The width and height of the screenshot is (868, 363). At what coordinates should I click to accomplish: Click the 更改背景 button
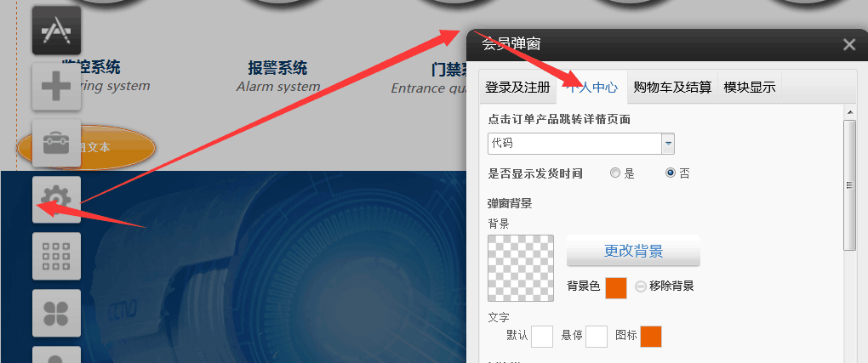click(633, 252)
